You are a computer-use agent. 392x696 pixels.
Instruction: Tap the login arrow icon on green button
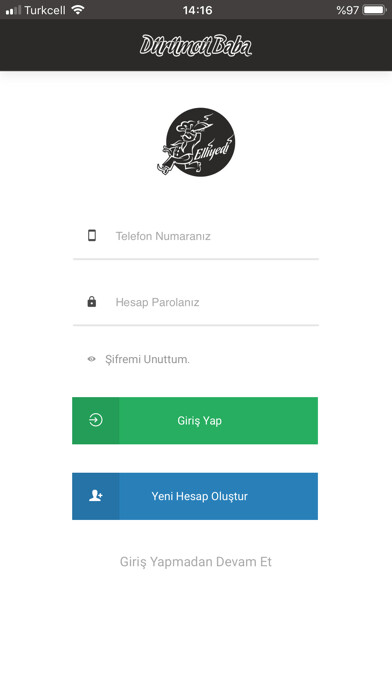[x=96, y=420]
